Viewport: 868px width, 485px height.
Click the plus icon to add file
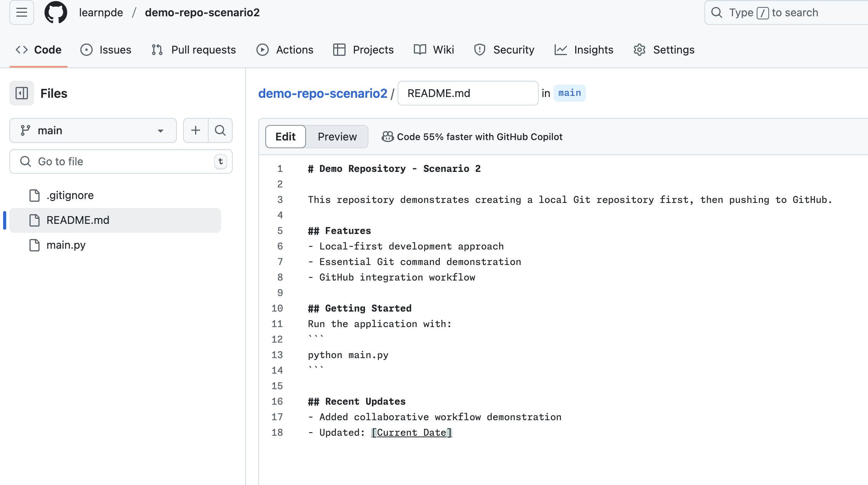(x=196, y=130)
